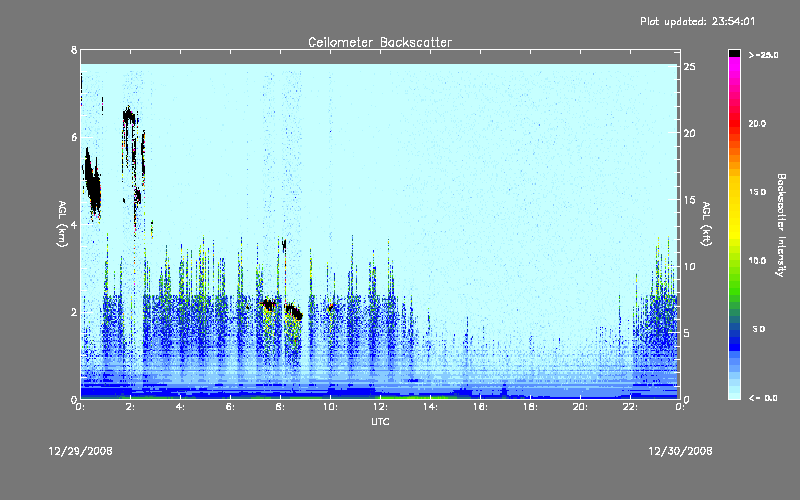Click the red band of the color bar beside 20.0

pos(734,123)
